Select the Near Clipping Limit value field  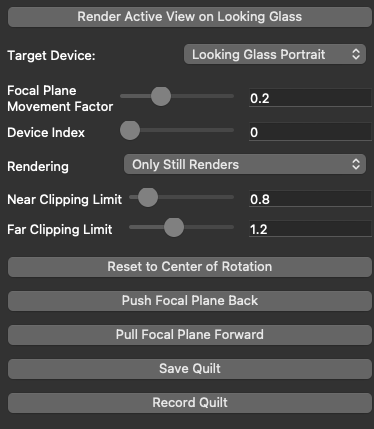click(310, 199)
